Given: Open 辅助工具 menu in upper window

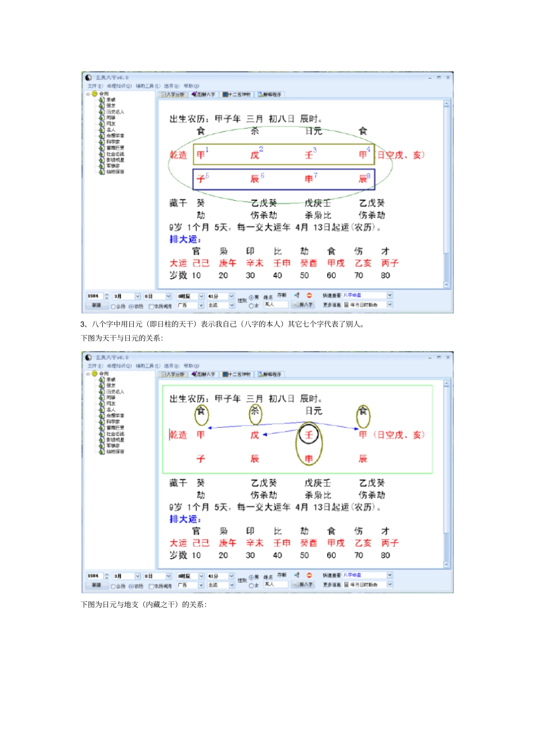Looking at the screenshot, I should 148,86.
